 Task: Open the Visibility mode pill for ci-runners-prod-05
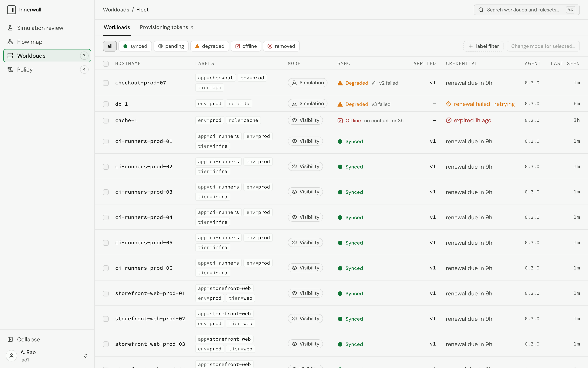(305, 242)
